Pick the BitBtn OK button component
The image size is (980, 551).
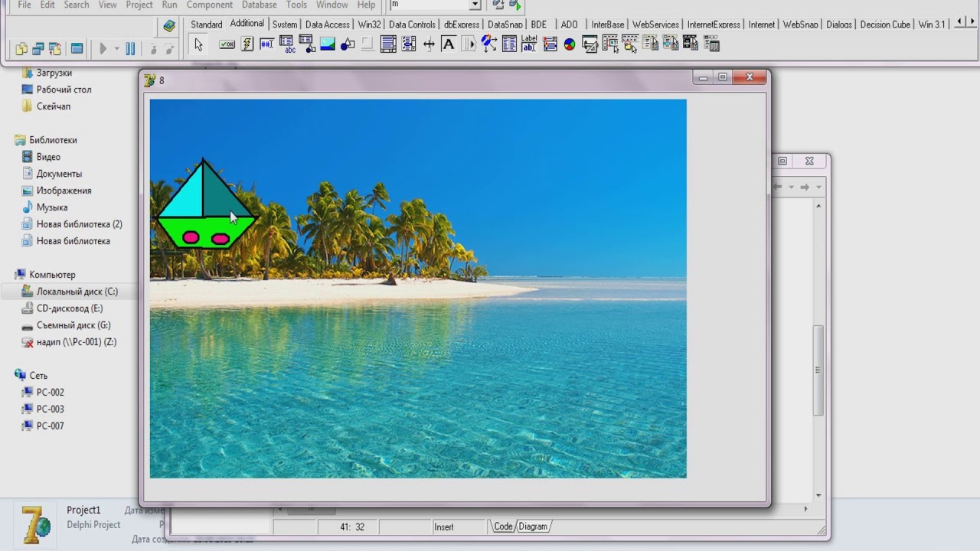pyautogui.click(x=227, y=44)
